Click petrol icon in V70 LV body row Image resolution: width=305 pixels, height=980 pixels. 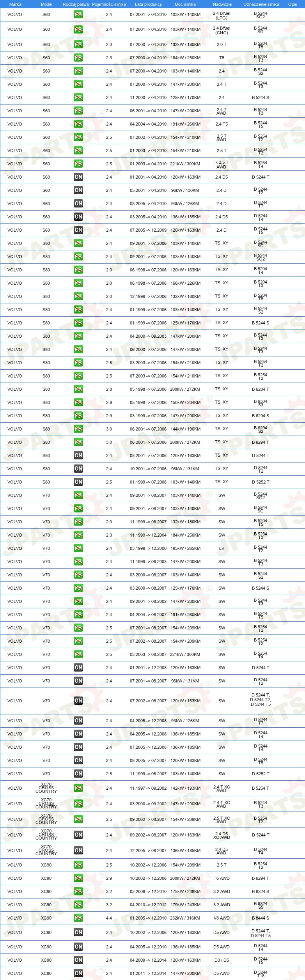pyautogui.click(x=78, y=548)
